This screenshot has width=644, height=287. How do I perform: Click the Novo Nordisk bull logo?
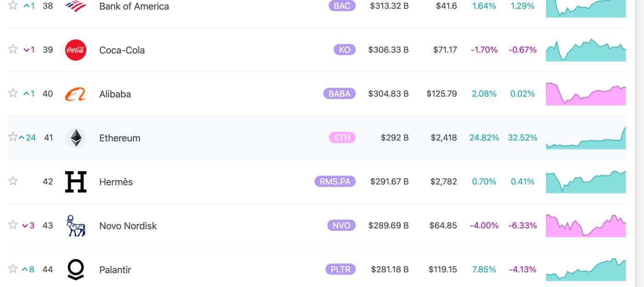point(76,225)
